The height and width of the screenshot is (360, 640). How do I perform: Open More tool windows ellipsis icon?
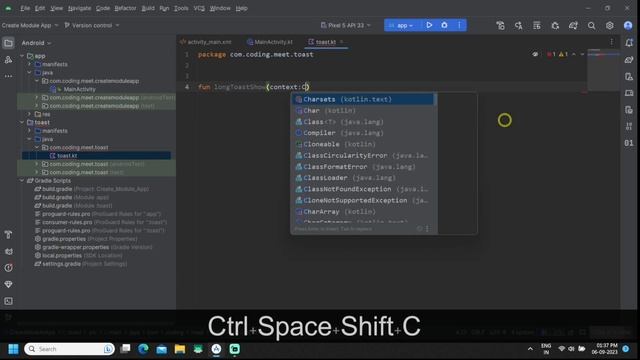click(8, 76)
